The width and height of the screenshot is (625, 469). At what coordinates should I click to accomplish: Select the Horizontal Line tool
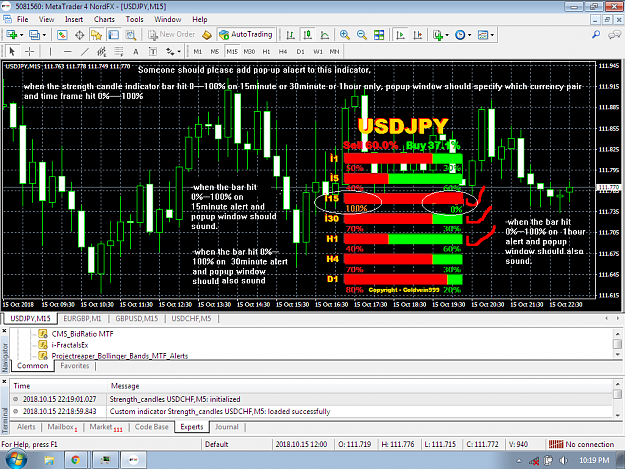point(67,51)
